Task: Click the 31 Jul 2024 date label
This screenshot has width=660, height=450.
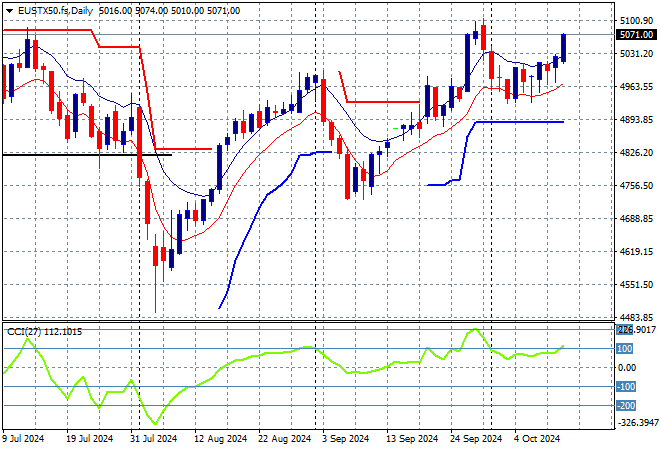Action: [153, 438]
